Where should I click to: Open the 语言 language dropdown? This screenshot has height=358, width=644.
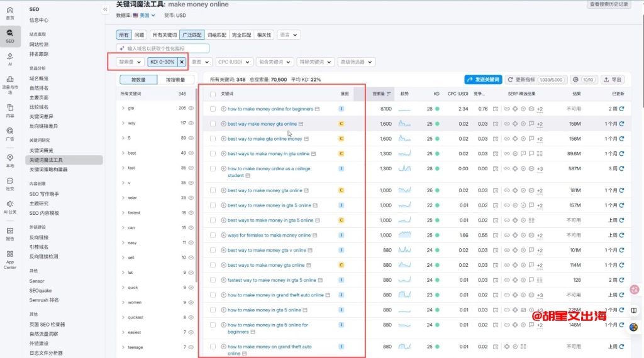(288, 35)
